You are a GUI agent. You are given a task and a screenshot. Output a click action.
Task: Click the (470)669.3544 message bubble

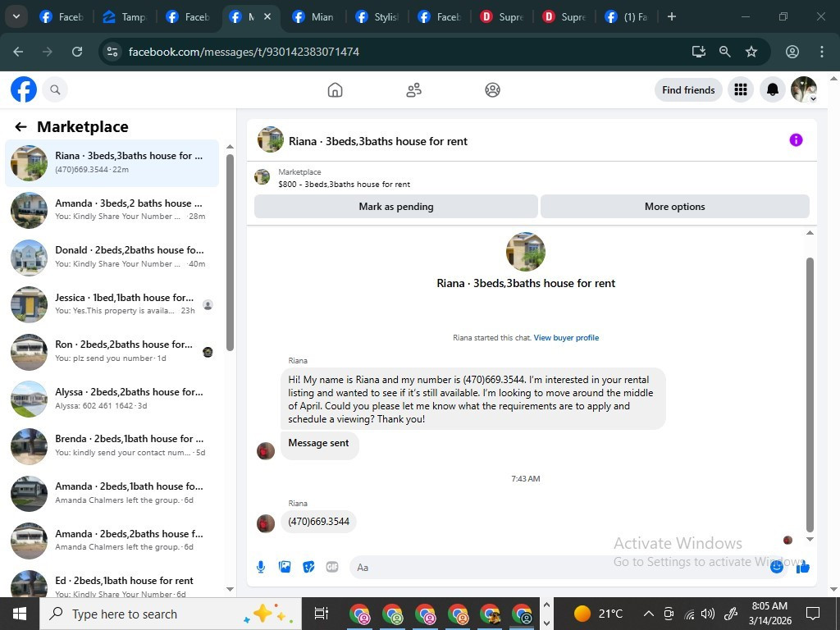tap(318, 521)
